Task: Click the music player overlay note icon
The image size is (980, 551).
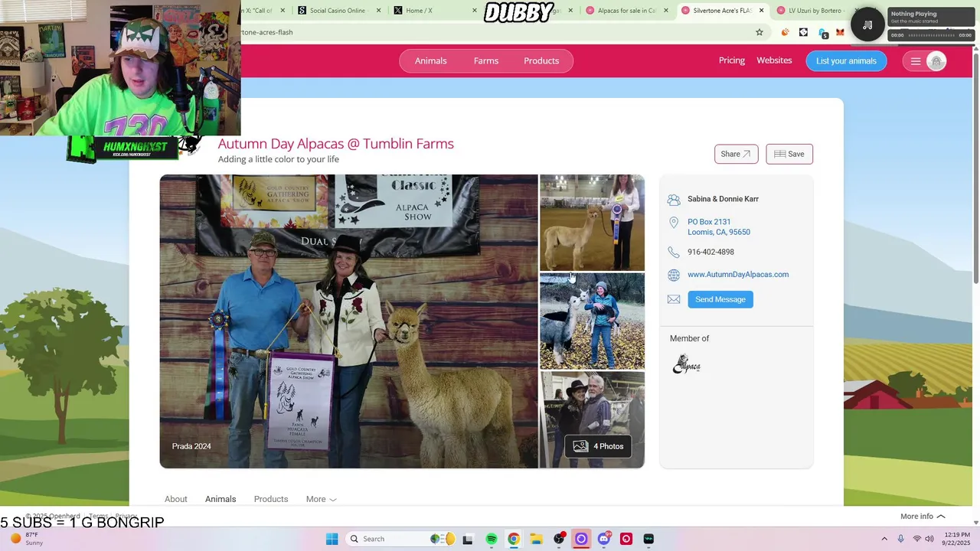Action: (867, 25)
